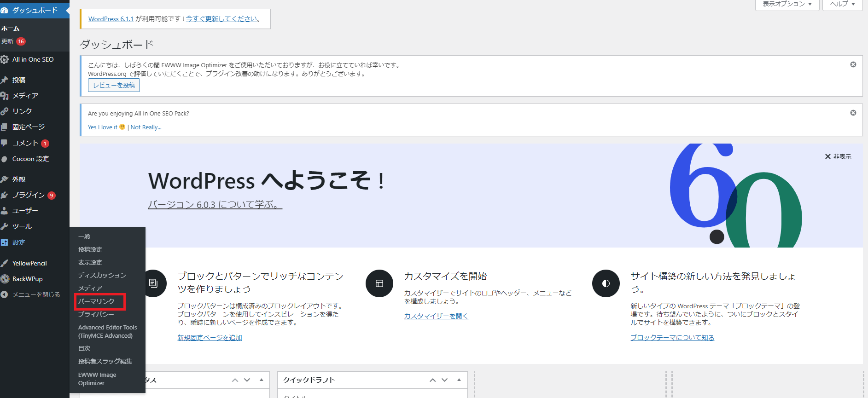Click 新規固定ページを追加 link
Viewport: 868px width, 398px height.
pos(210,338)
